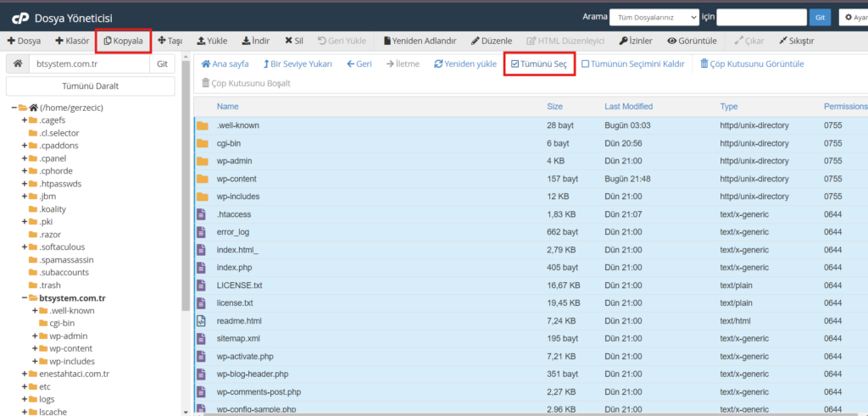Select the wp-activate.php file
Screen dimensions: 868x416
pos(531,356)
